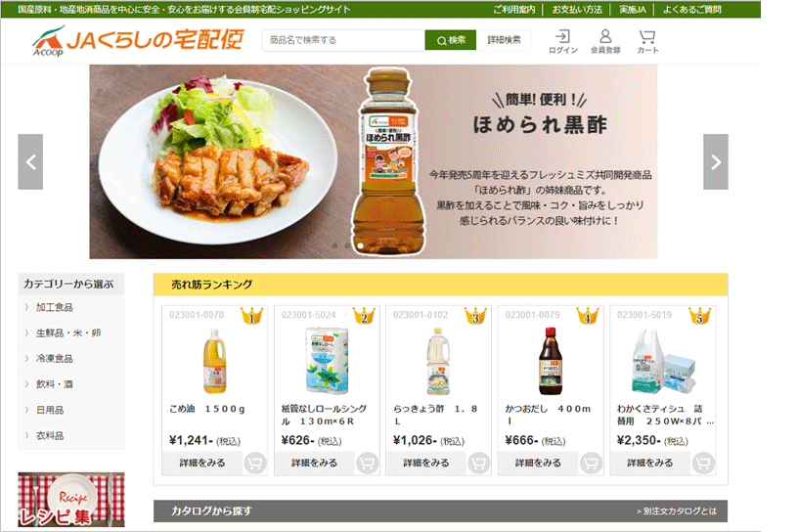Viewport: 798px width, 532px height.
Task: Click the green 検索 search button
Action: [x=451, y=40]
